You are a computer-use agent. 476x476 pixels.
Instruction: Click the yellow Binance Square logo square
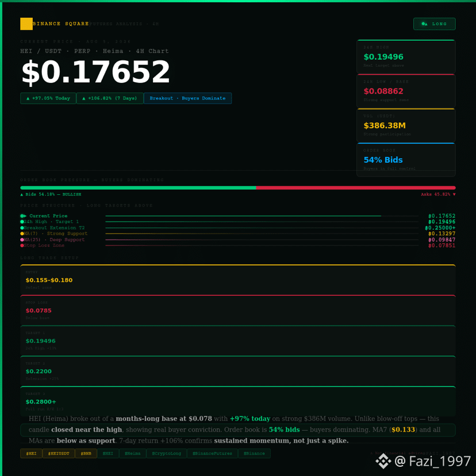point(26,24)
